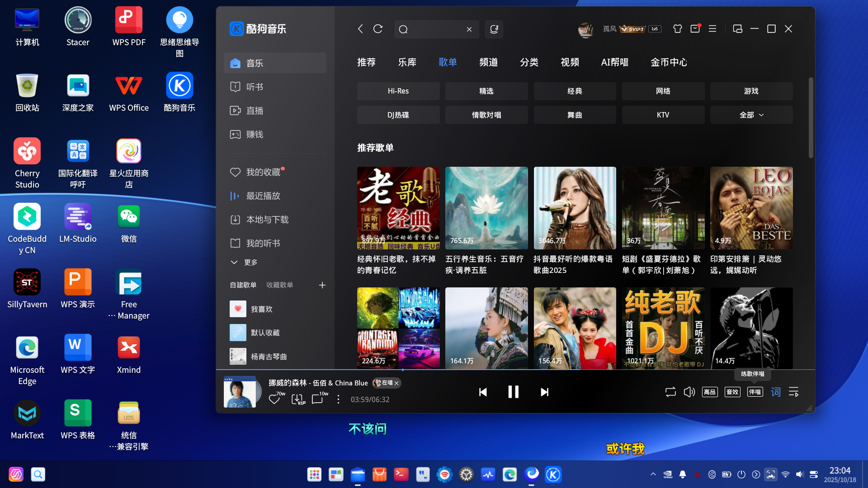Download the current song
This screenshot has height=488, width=868.
[297, 399]
